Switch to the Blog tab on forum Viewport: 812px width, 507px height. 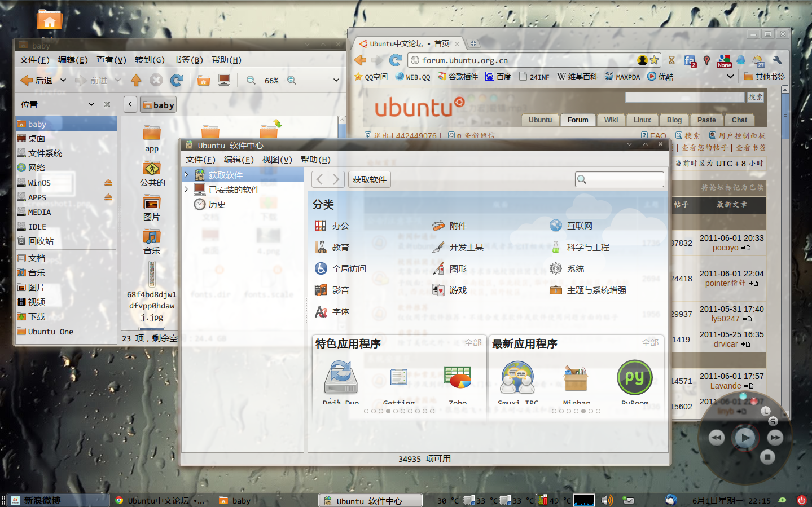pyautogui.click(x=674, y=120)
